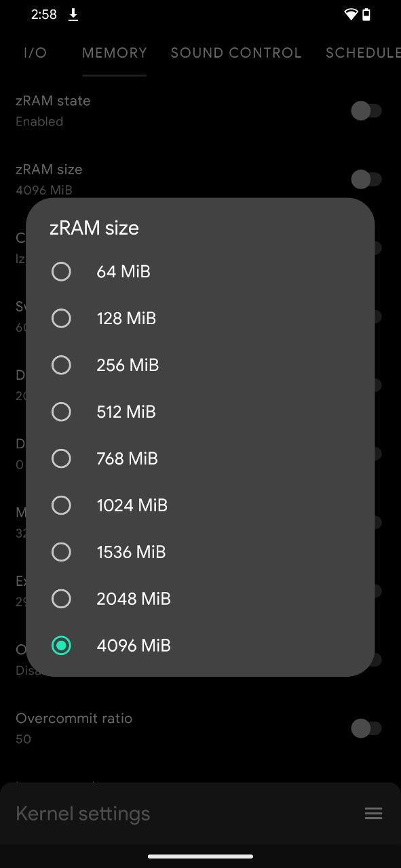Select 1536 MiB zRAM size
The height and width of the screenshot is (868, 401).
tap(200, 552)
